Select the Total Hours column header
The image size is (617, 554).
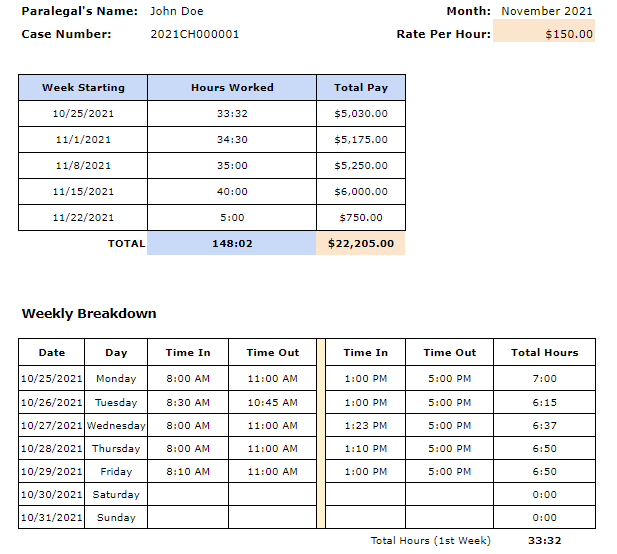pyautogui.click(x=545, y=353)
